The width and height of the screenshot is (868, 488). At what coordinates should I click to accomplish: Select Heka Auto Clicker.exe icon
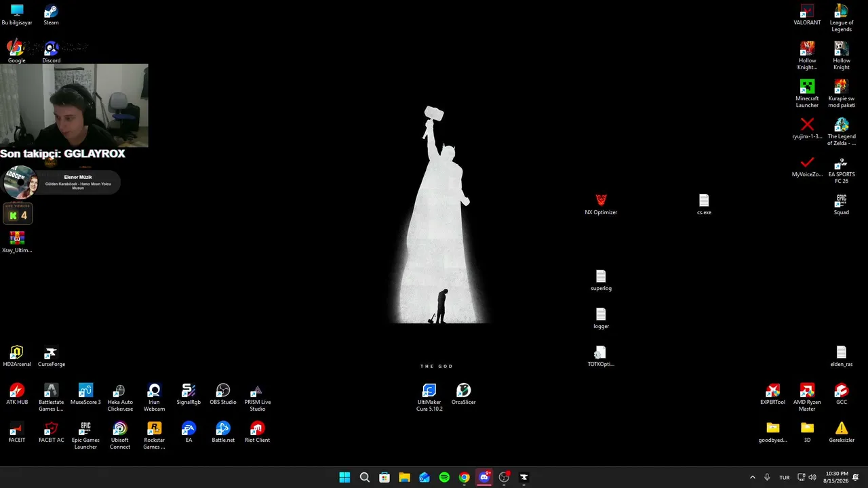point(120,398)
